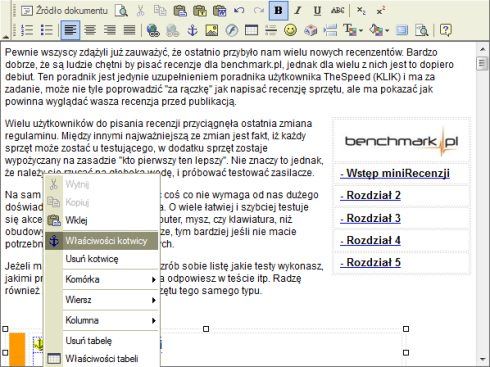
Task: Click the Undo arrow icon
Action: (239, 11)
